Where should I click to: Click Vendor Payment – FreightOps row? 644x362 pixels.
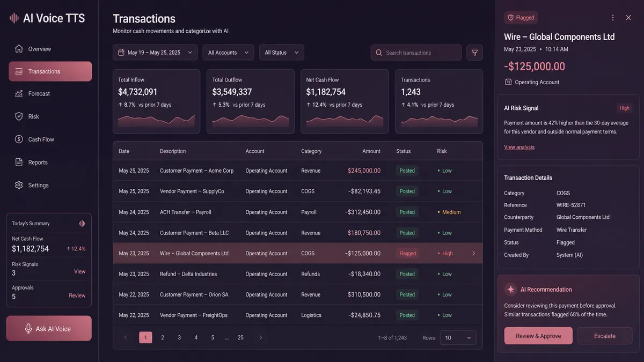[298, 315]
